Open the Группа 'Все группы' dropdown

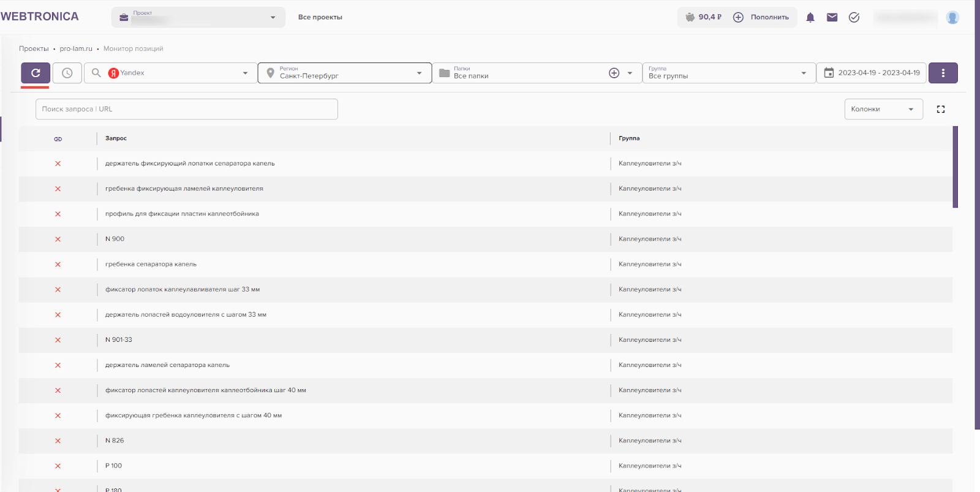[729, 73]
